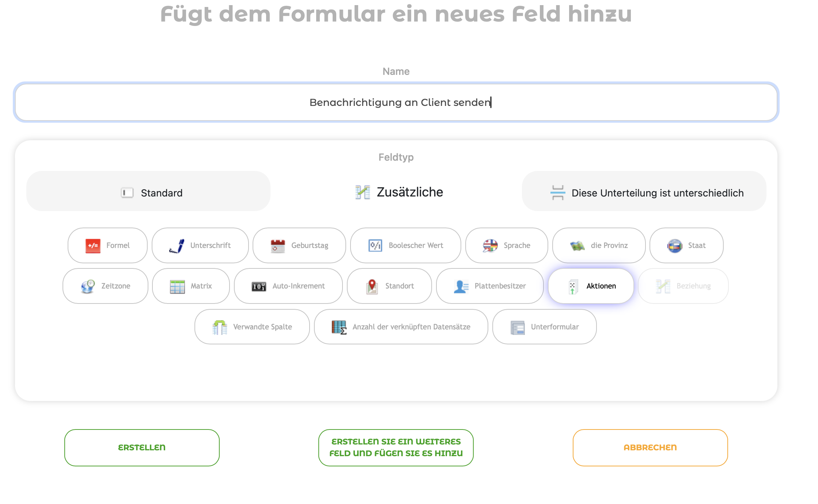Screen dimensions: 818x504
Task: Click the Standard tab icon
Action: click(127, 193)
